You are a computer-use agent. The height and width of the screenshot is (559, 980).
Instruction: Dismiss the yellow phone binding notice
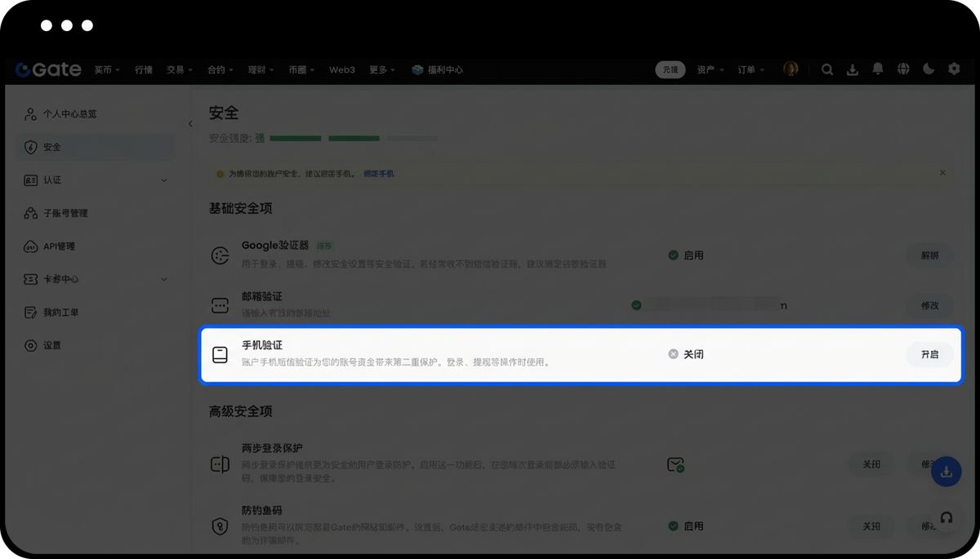point(942,173)
